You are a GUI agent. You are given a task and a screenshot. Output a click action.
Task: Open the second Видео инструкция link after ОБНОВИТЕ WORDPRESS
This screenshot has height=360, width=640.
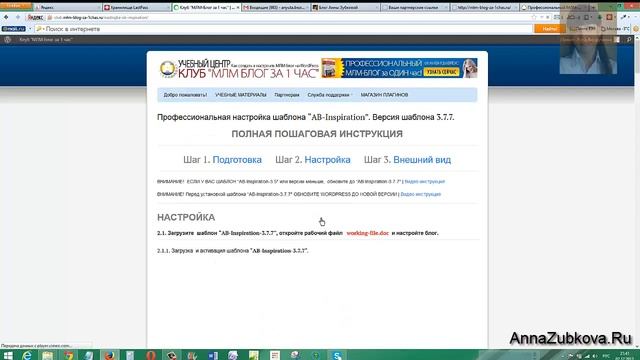(x=421, y=194)
